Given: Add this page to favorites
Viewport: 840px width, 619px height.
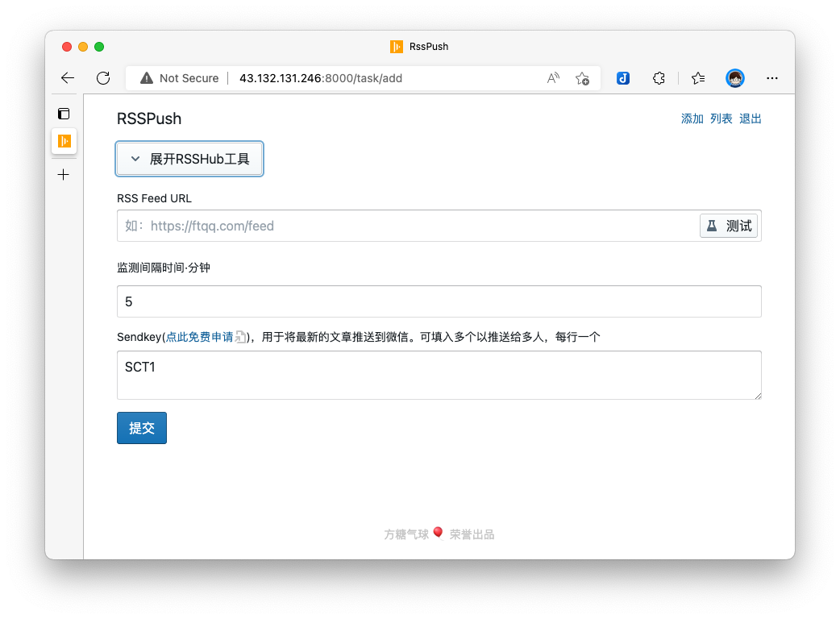Looking at the screenshot, I should pyautogui.click(x=582, y=78).
